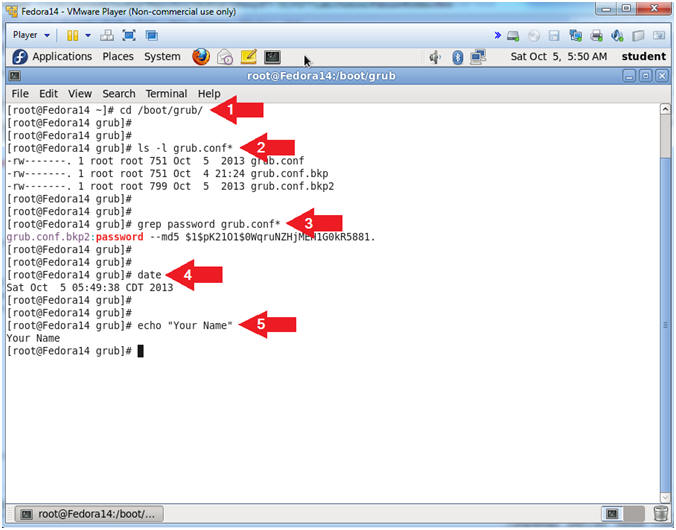Open the Terminal menu in menu bar
The width and height of the screenshot is (676, 530).
point(166,94)
